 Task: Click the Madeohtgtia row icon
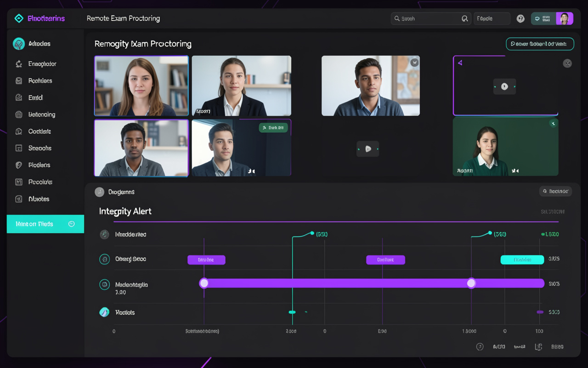pyautogui.click(x=104, y=284)
